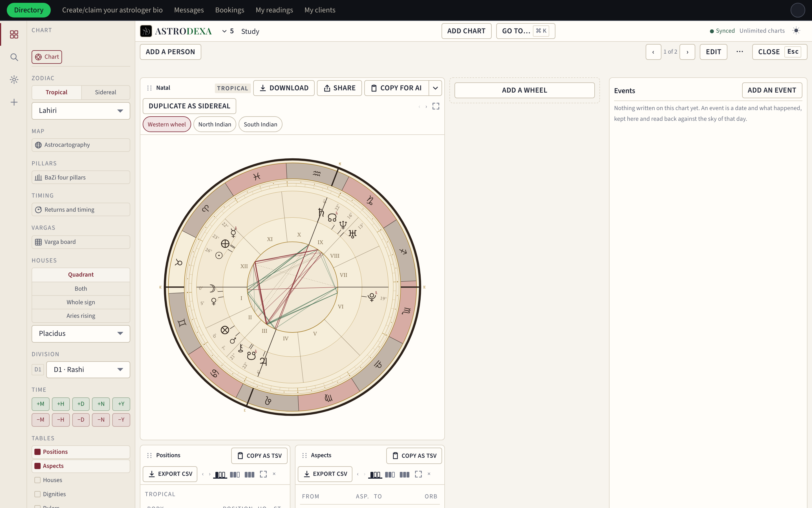Switch zodiac to Sidereal
The height and width of the screenshot is (508, 812).
click(x=105, y=92)
